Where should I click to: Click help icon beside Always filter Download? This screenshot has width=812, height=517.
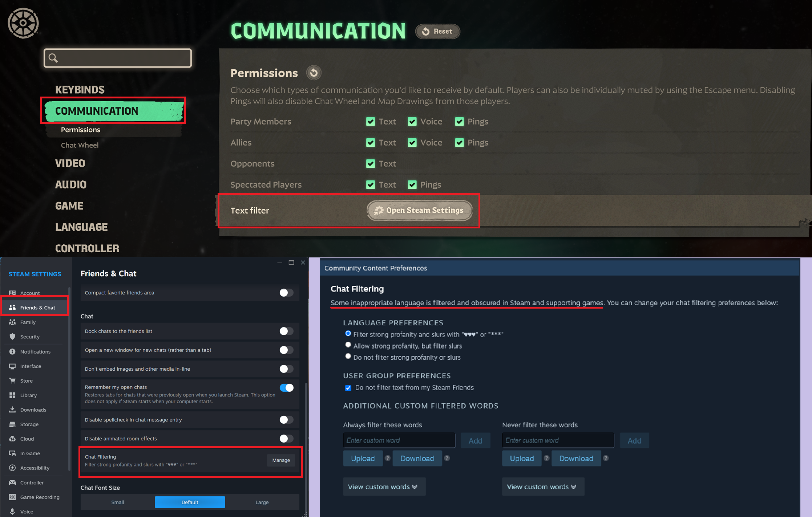point(447,458)
